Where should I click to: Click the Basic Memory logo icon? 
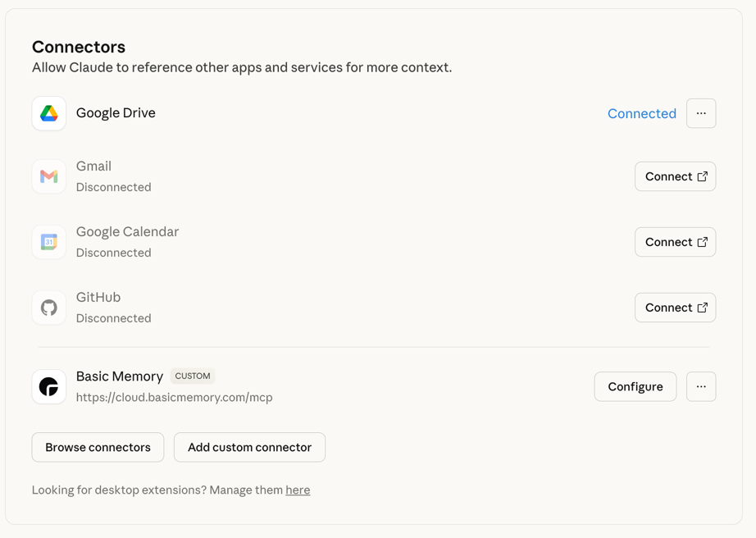tap(49, 386)
